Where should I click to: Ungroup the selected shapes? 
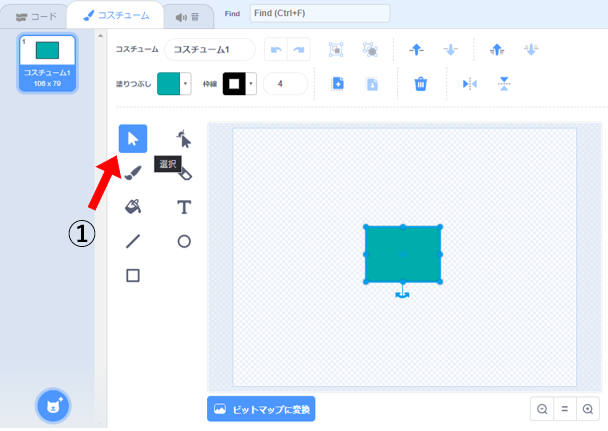(x=370, y=50)
